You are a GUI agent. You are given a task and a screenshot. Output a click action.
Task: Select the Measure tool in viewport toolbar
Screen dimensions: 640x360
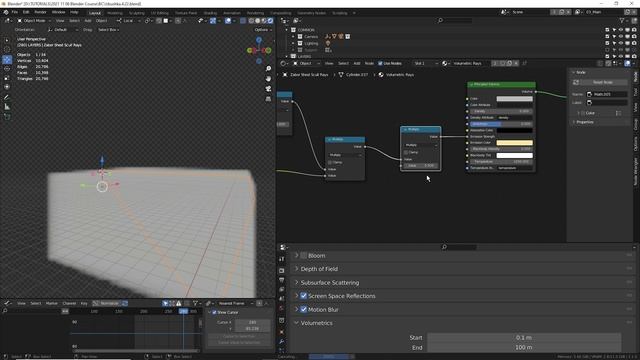point(7,107)
